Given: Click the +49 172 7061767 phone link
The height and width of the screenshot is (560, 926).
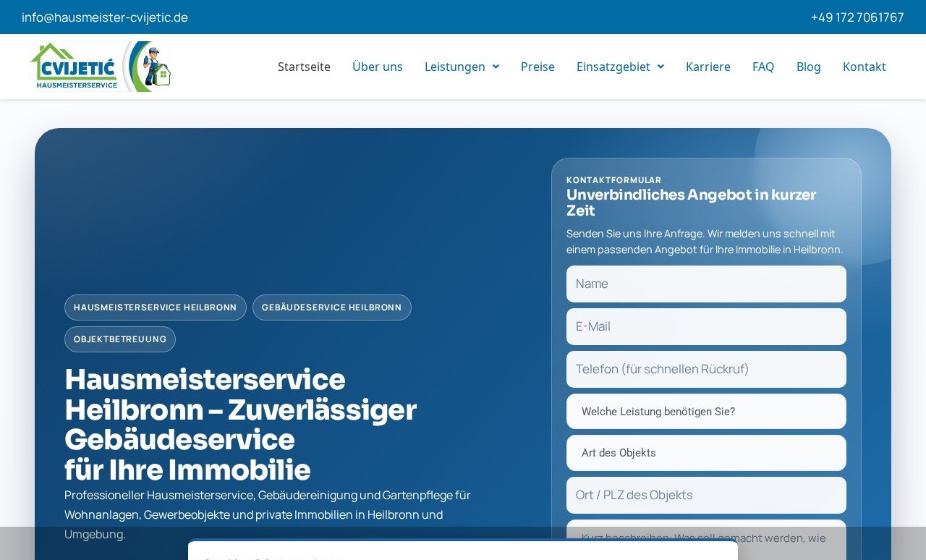Looking at the screenshot, I should (x=857, y=17).
